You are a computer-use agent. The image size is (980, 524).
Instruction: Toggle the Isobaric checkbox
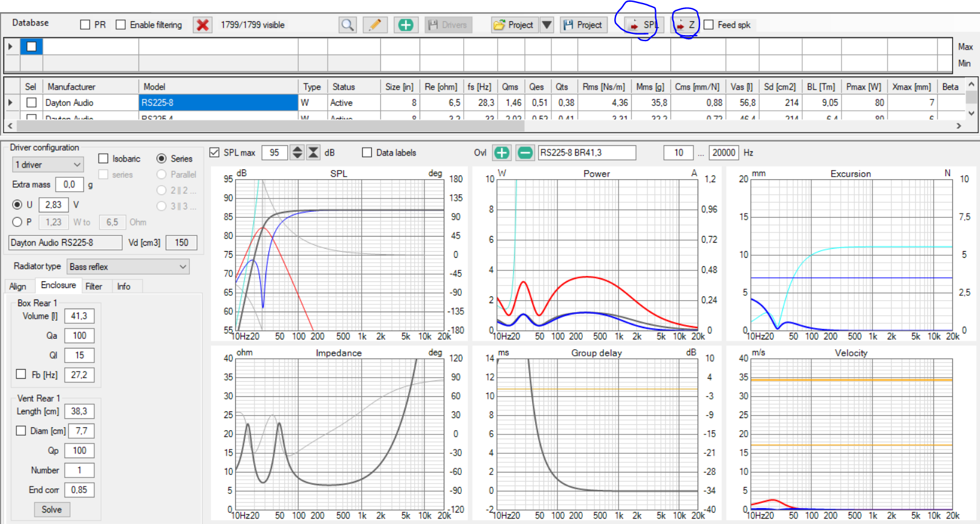tap(103, 159)
